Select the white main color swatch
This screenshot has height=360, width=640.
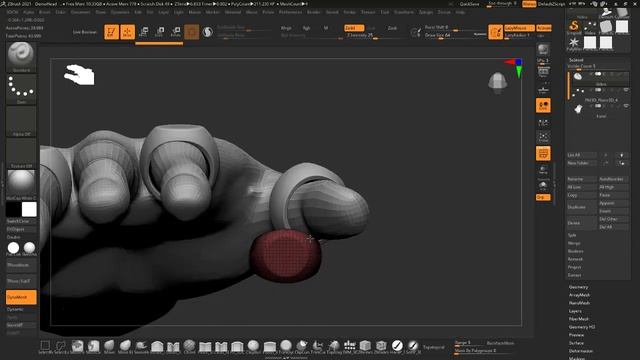(29, 209)
